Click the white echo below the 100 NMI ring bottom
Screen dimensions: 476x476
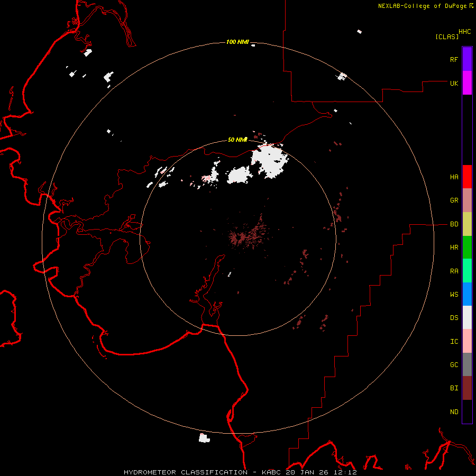click(204, 438)
